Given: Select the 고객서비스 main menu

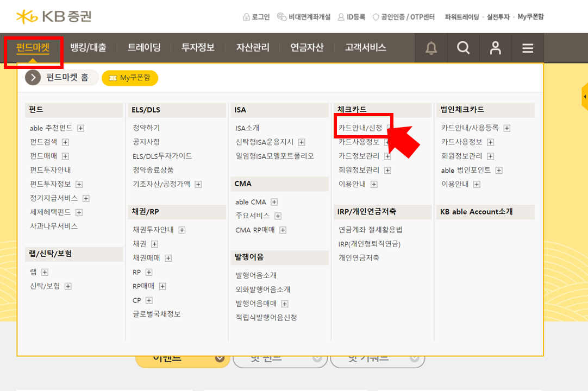Looking at the screenshot, I should (366, 48).
